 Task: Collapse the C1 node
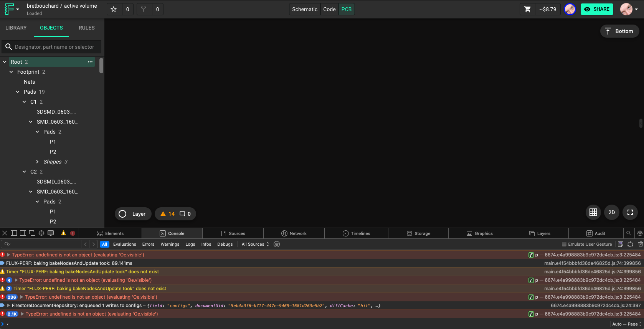(x=24, y=102)
